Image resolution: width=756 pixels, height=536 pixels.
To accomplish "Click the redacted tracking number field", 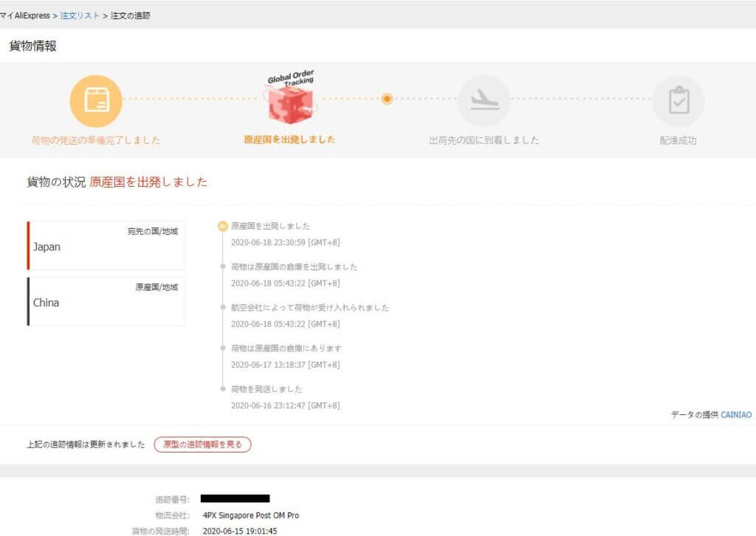I will tap(236, 498).
